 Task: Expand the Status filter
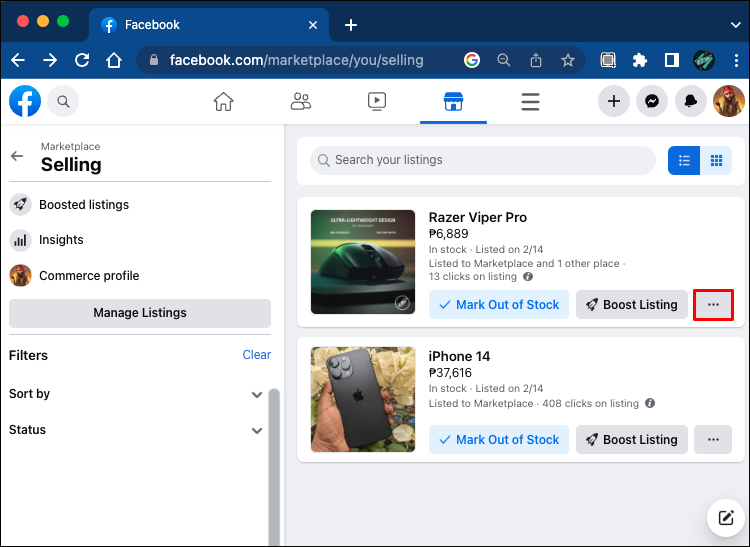[257, 430]
